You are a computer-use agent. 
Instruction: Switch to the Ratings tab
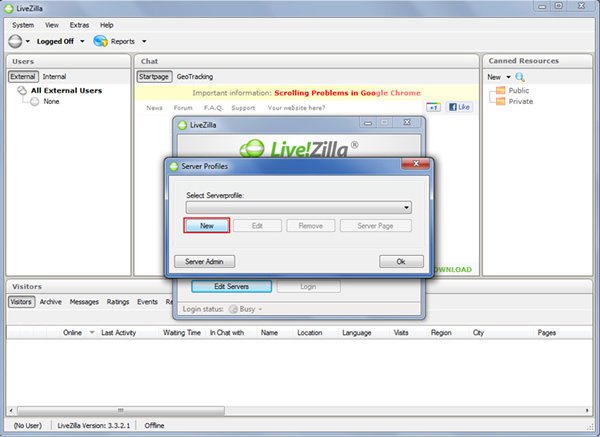118,302
